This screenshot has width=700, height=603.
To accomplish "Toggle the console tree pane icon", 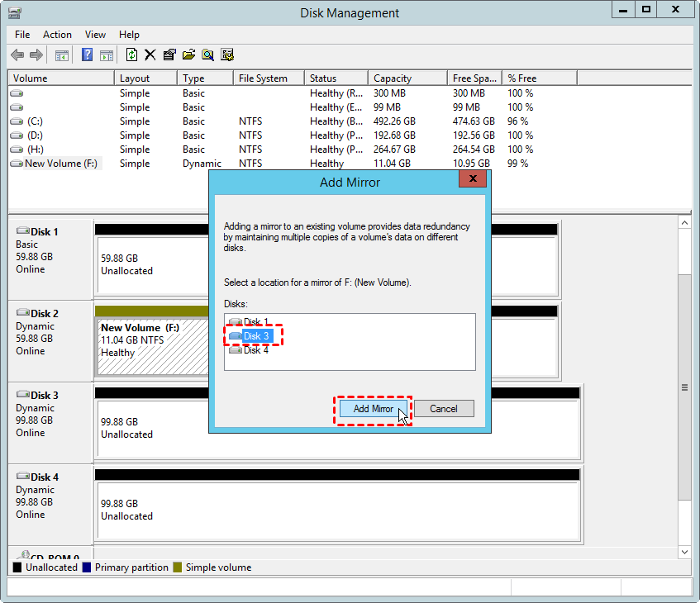I will click(x=62, y=55).
